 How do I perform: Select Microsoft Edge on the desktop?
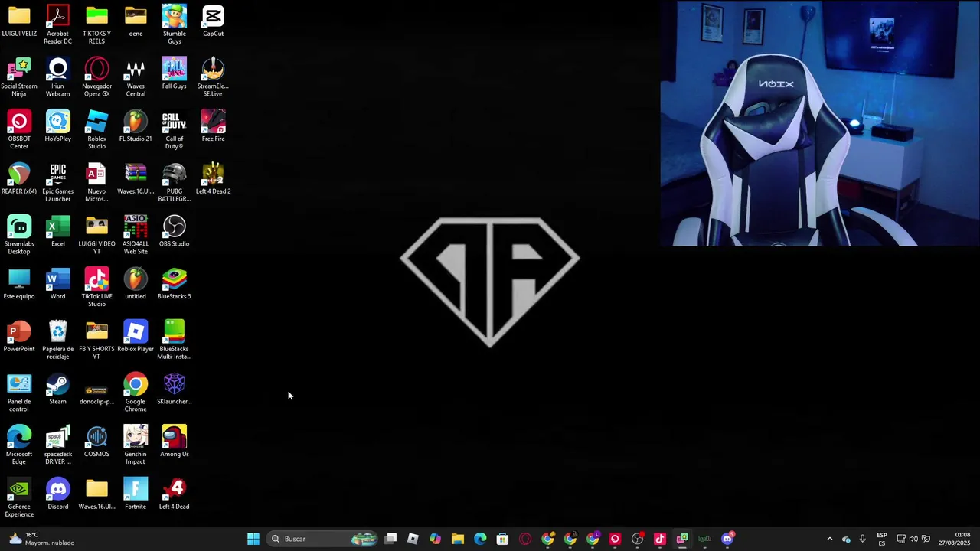19,445
